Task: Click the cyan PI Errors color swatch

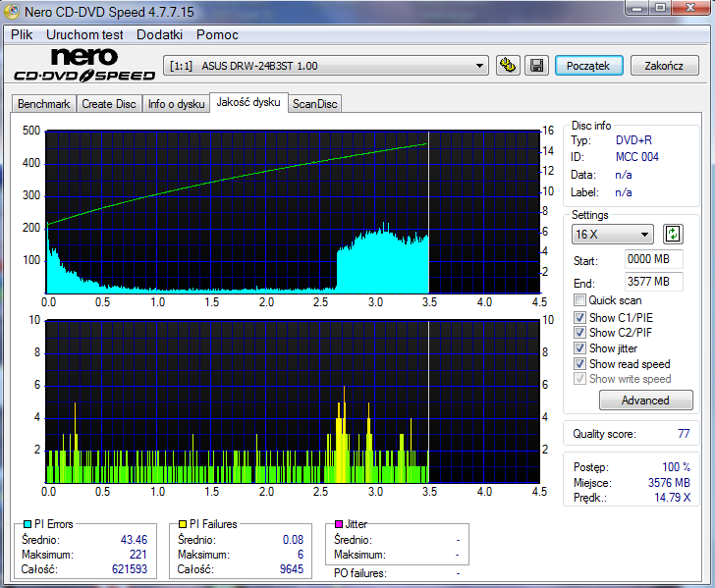Action: click(27, 524)
